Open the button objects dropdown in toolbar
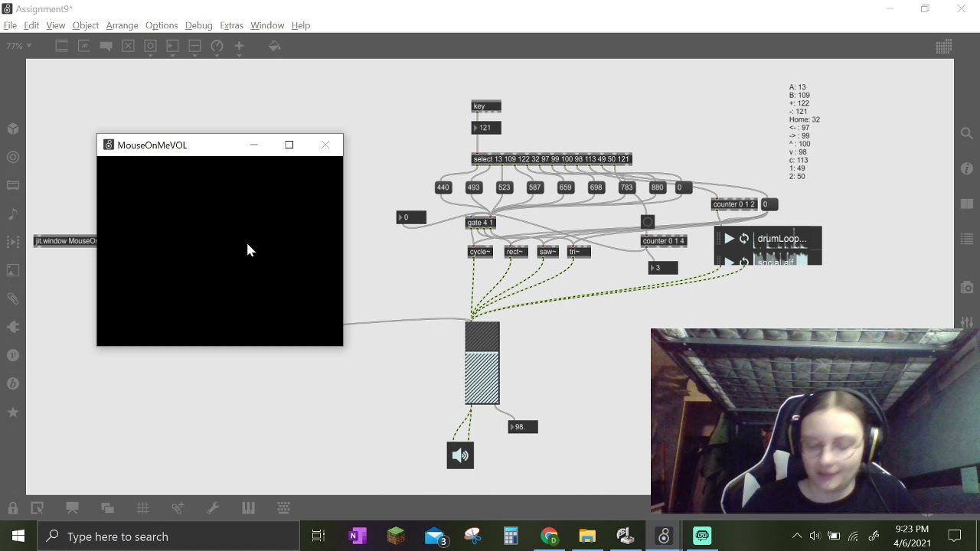Screen dimensions: 980x551 [x=151, y=46]
